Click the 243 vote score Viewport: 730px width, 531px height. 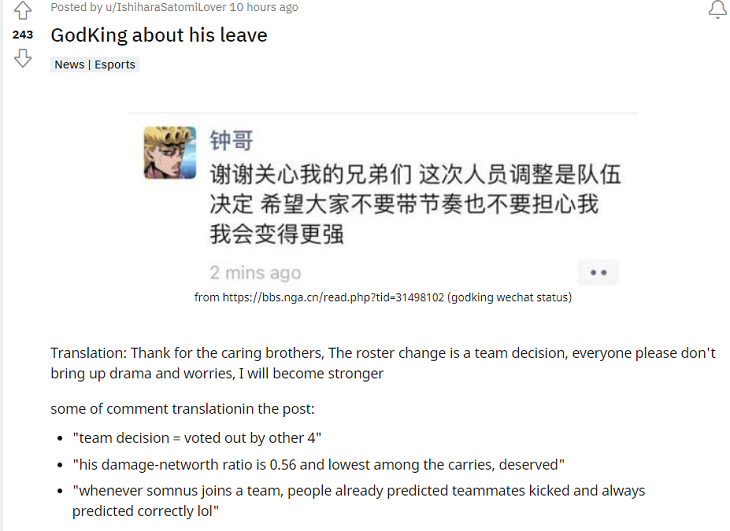tap(23, 35)
